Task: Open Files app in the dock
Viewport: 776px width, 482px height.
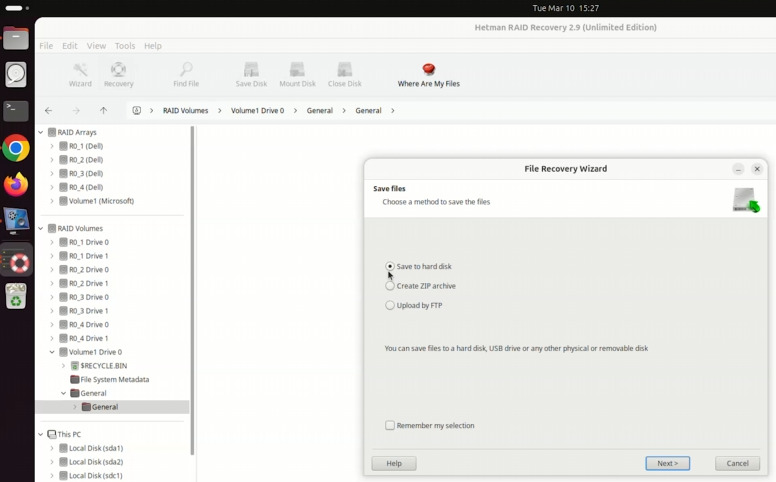Action: click(x=16, y=38)
